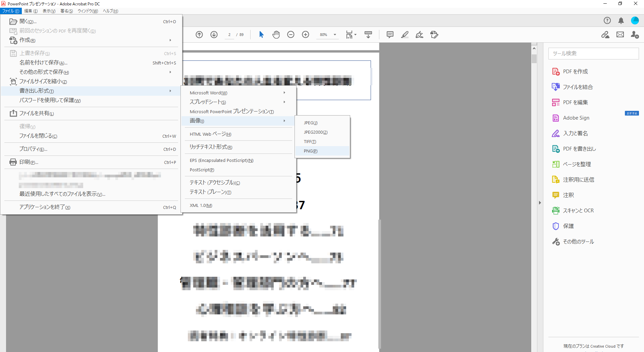Open the PDF を書き出し tool
The width and height of the screenshot is (644, 352).
pyautogui.click(x=574, y=149)
